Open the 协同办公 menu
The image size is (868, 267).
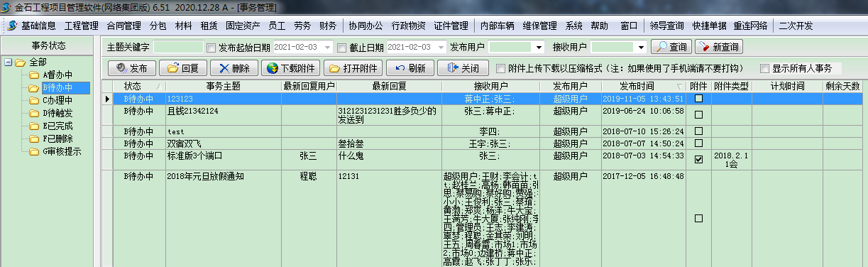pyautogui.click(x=366, y=26)
